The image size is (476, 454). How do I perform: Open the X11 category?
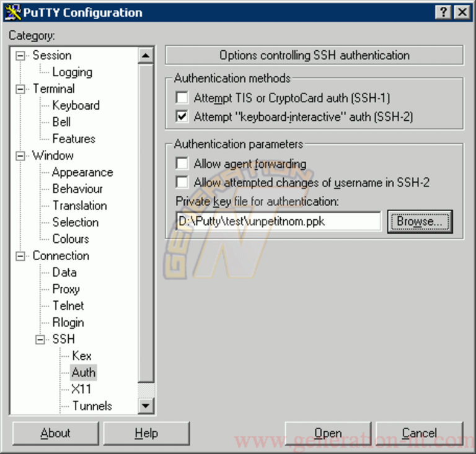click(x=81, y=389)
